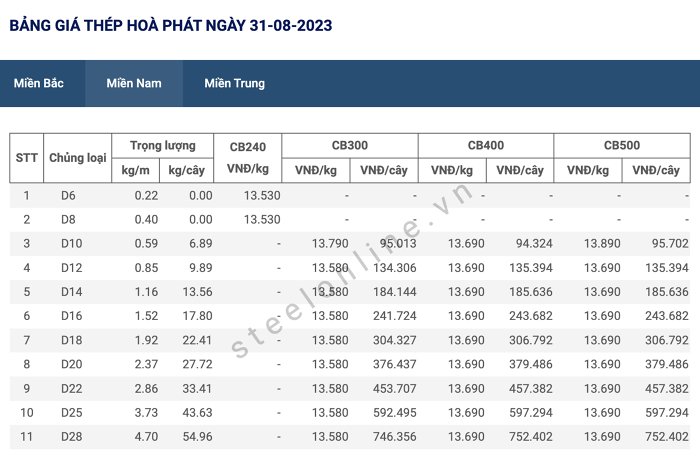Click the 43.63 kg/cây weight for D25
Screen dimensions: 700x460
[197, 413]
